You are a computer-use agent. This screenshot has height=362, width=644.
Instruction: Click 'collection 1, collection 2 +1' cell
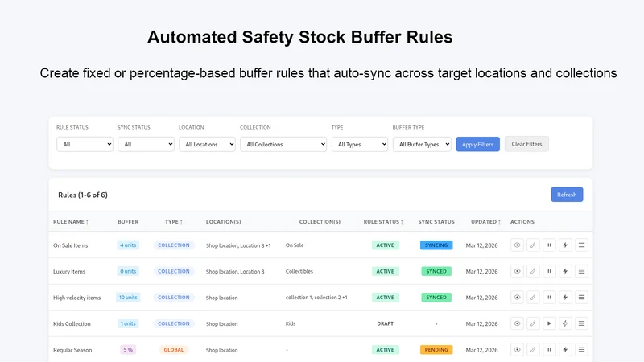316,297
